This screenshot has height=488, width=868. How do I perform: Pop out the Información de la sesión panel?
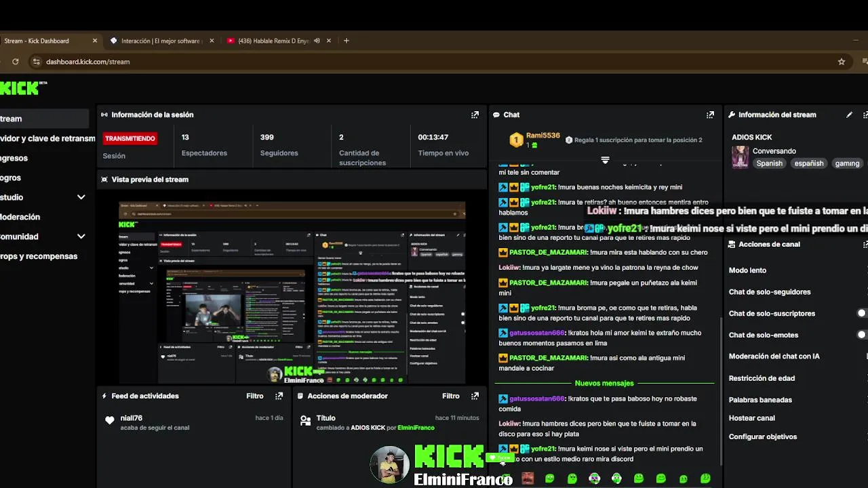(x=475, y=115)
